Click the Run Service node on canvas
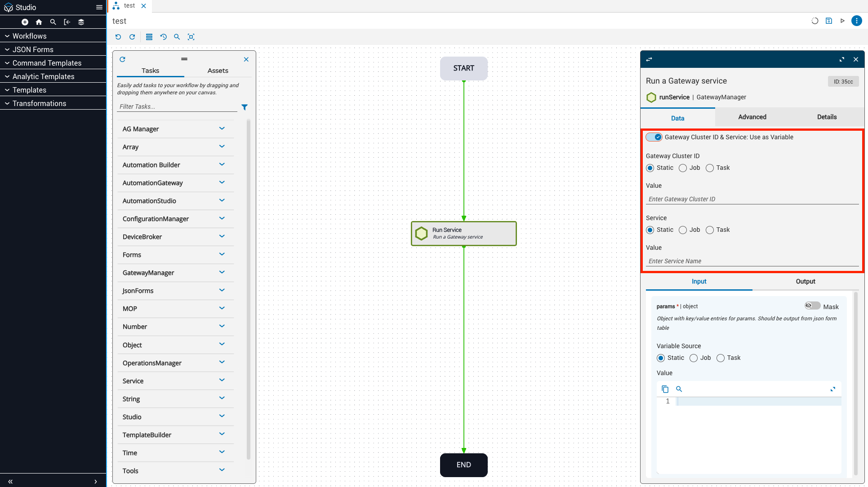Image resolution: width=868 pixels, height=487 pixels. pos(463,233)
